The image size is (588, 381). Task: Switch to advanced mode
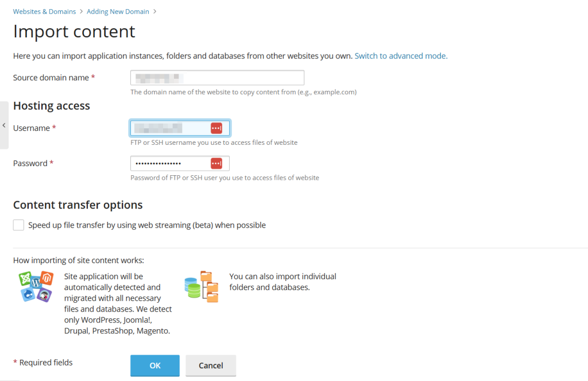click(401, 56)
